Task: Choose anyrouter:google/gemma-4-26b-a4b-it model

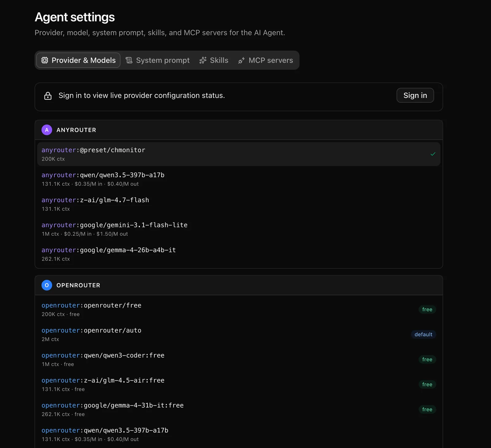Action: click(x=239, y=254)
